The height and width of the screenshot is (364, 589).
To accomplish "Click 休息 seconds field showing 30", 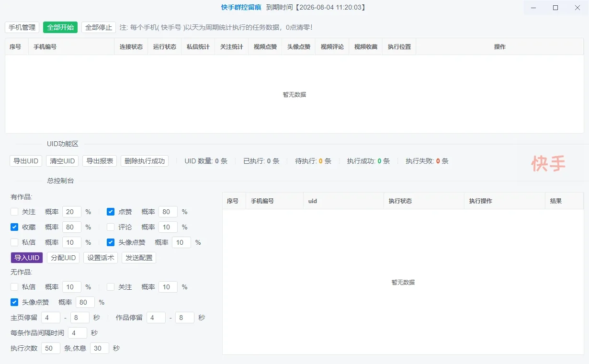I will [100, 348].
